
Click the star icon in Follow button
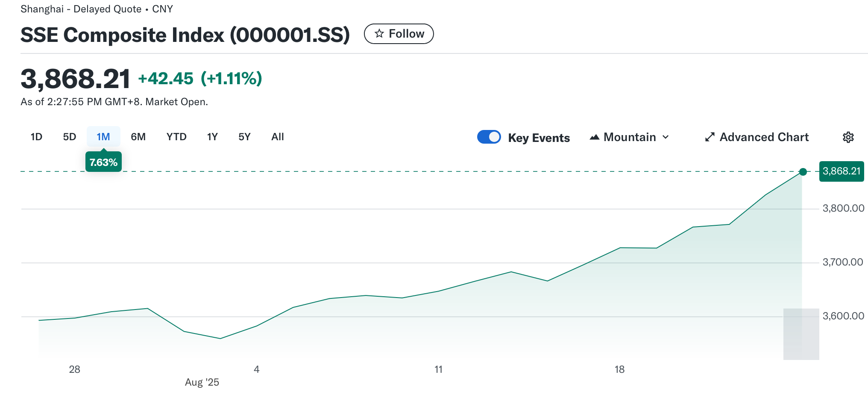pyautogui.click(x=379, y=34)
